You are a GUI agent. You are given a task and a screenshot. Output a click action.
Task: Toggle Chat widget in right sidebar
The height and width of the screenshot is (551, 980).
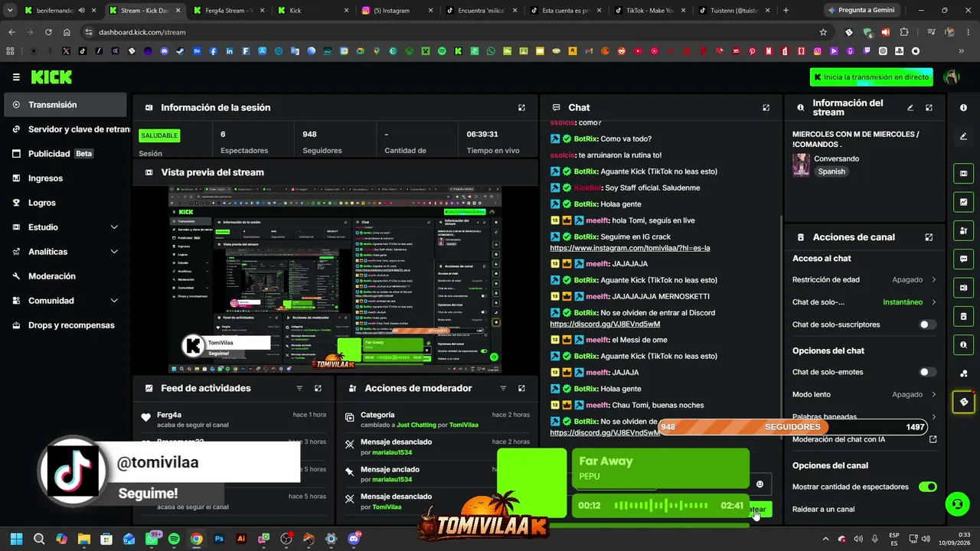pos(963,259)
